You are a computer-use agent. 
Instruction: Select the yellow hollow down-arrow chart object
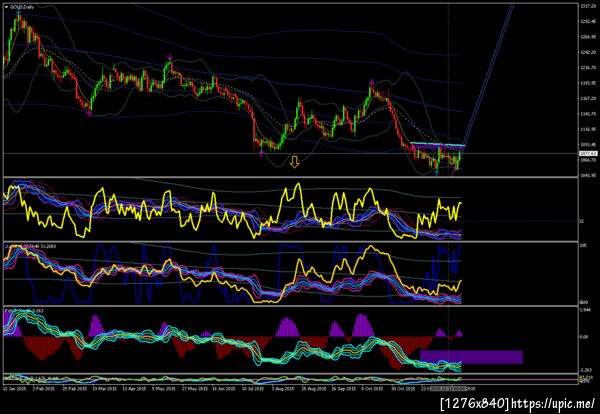click(x=294, y=161)
